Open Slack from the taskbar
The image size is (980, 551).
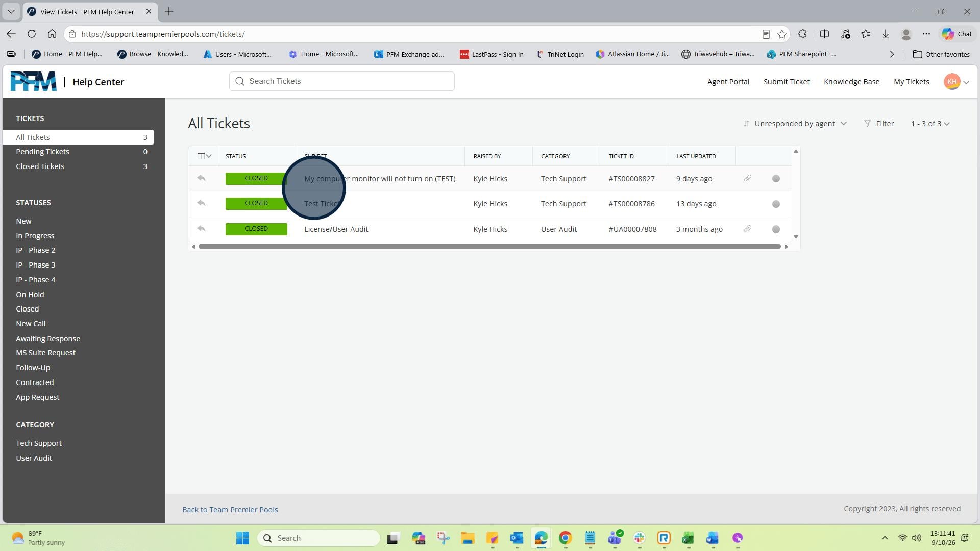tap(639, 538)
